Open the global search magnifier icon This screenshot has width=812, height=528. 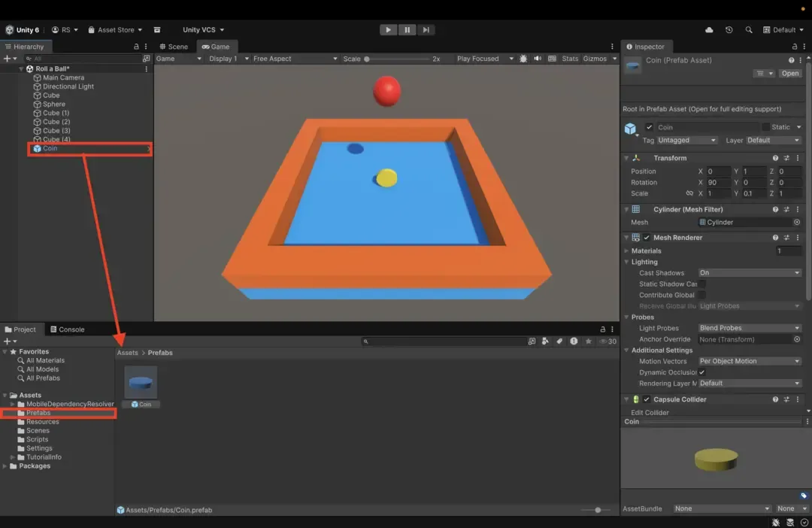(x=748, y=30)
